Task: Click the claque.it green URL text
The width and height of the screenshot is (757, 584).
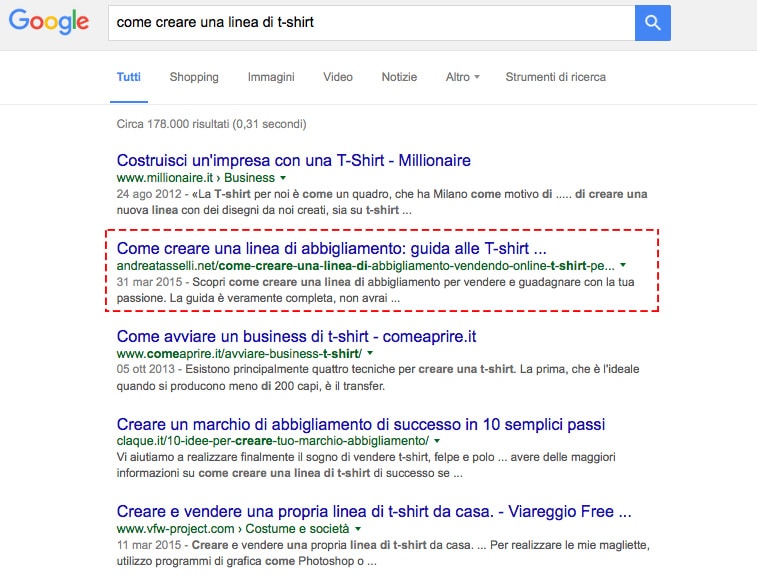Action: (x=273, y=441)
